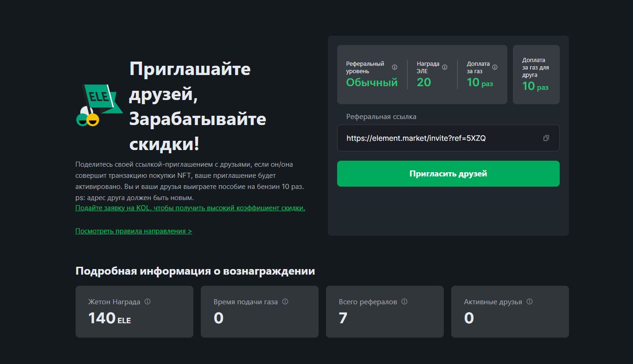Click the Доплата за газ для друга card
The height and width of the screenshot is (364, 633).
[536, 75]
